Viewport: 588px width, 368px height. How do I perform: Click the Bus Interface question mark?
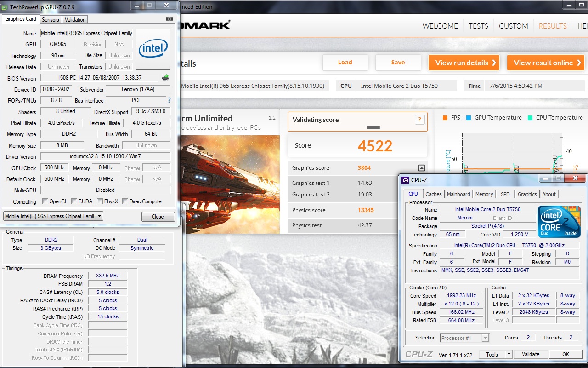169,100
